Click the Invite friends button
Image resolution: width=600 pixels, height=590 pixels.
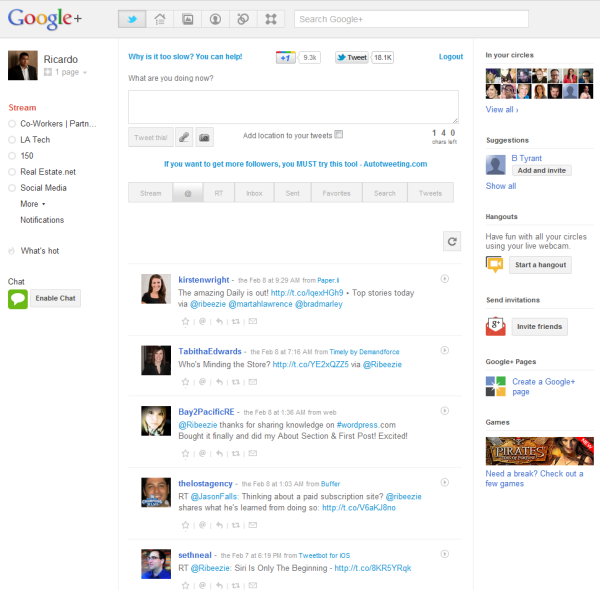[540, 327]
